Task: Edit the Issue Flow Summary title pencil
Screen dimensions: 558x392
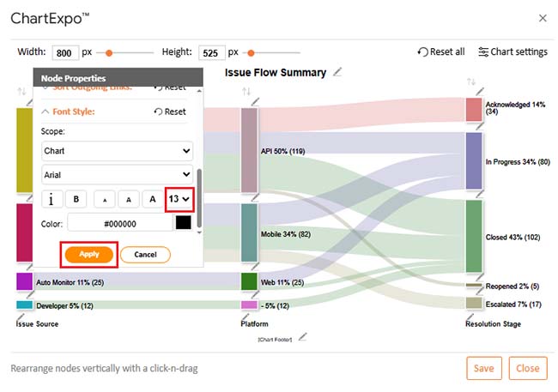Action: pos(337,72)
